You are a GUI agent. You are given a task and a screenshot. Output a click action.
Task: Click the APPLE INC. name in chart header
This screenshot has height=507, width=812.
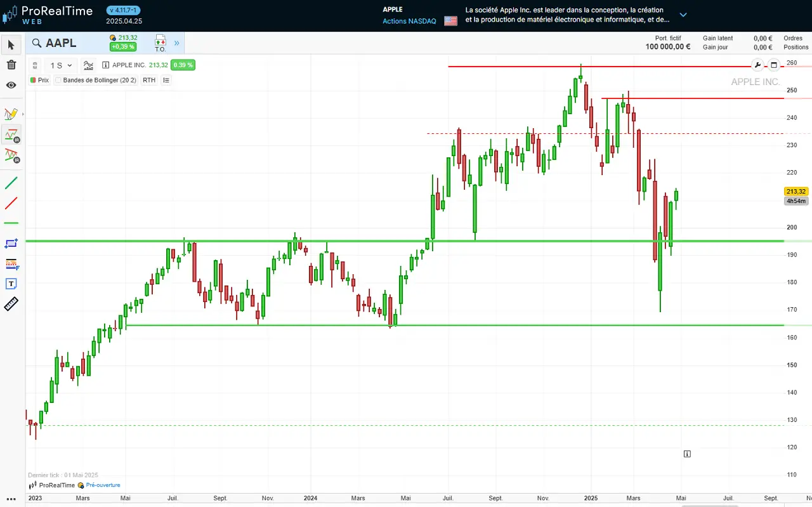(129, 65)
